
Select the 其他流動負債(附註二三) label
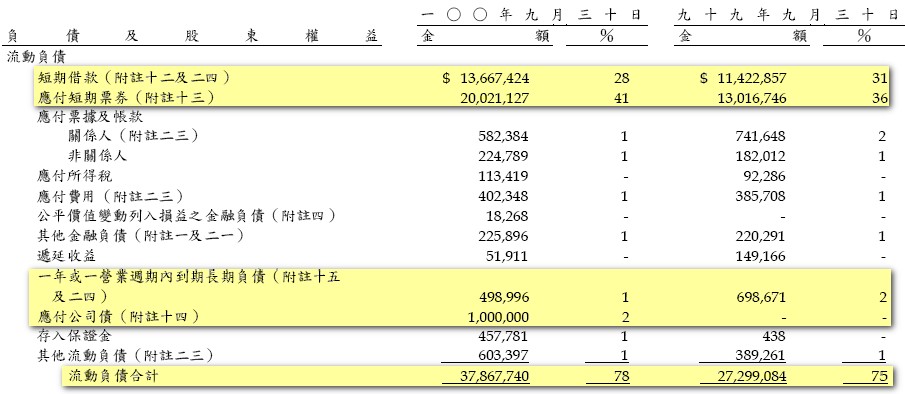[x=125, y=355]
